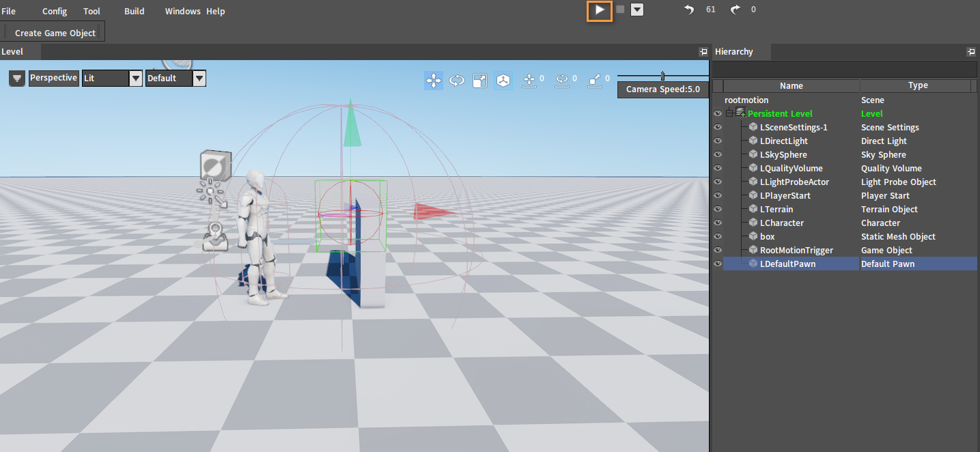Open the Help menu
This screenshot has width=980, height=452.
pyautogui.click(x=216, y=11)
